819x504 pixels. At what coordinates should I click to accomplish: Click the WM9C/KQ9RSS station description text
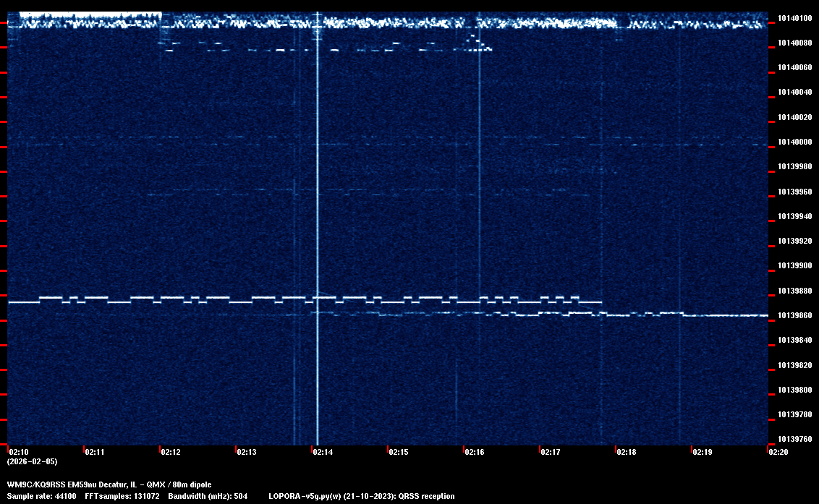tap(109, 484)
